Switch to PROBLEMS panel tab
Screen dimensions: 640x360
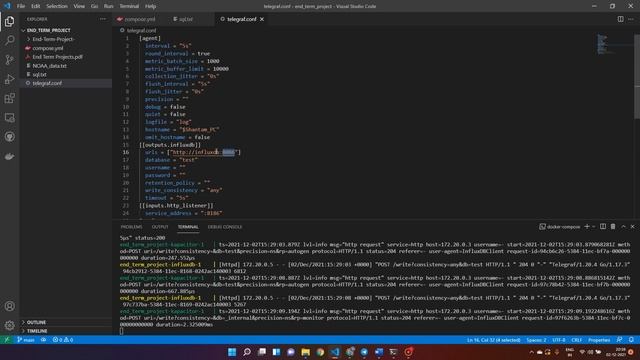pos(131,227)
